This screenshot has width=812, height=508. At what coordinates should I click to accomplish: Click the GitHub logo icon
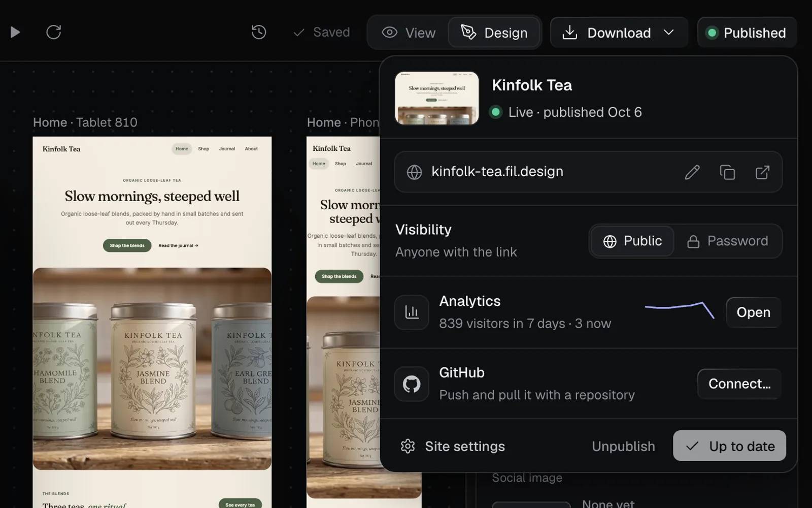pos(412,384)
